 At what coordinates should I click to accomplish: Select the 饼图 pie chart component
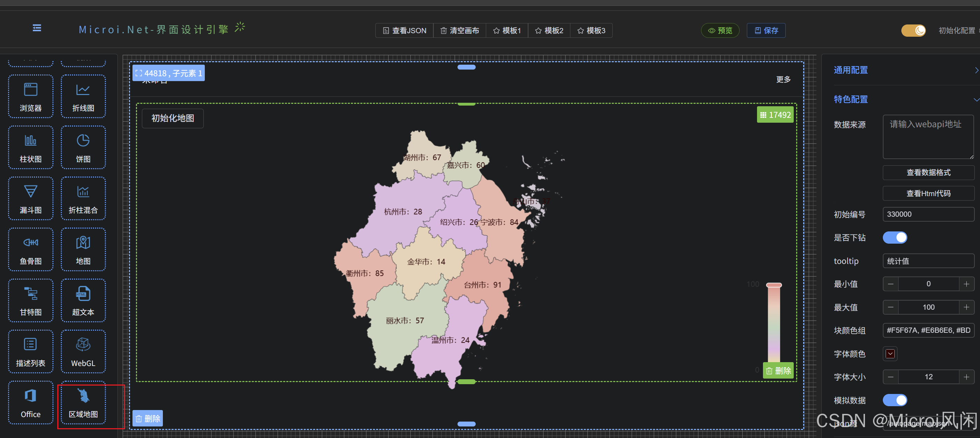pos(83,147)
